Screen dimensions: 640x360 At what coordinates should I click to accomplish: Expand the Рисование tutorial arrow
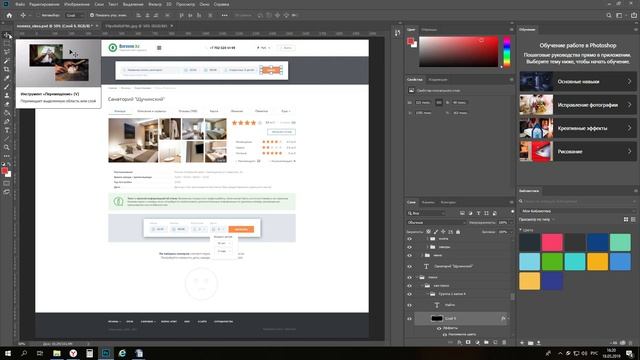click(x=629, y=151)
